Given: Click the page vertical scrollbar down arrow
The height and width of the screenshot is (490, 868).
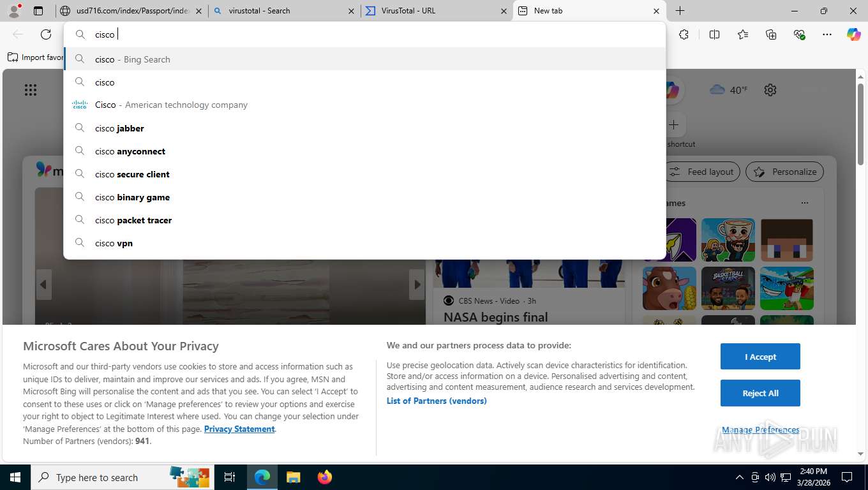Looking at the screenshot, I should [860, 454].
